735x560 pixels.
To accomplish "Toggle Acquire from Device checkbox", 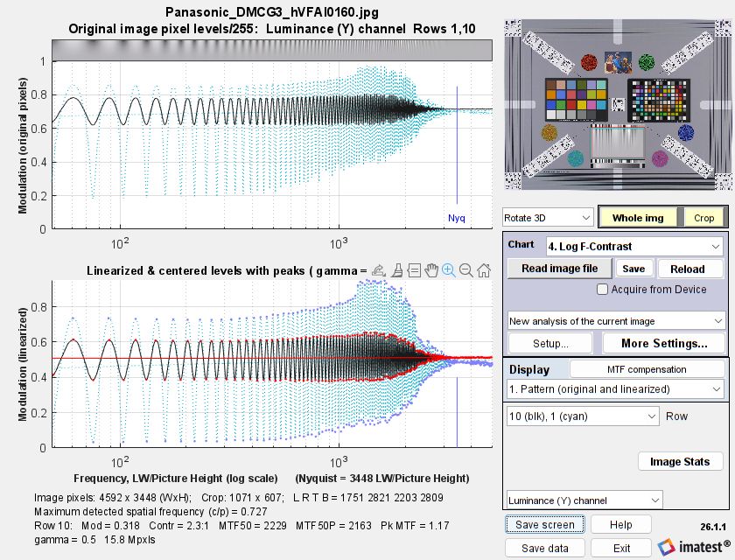I will [x=602, y=289].
